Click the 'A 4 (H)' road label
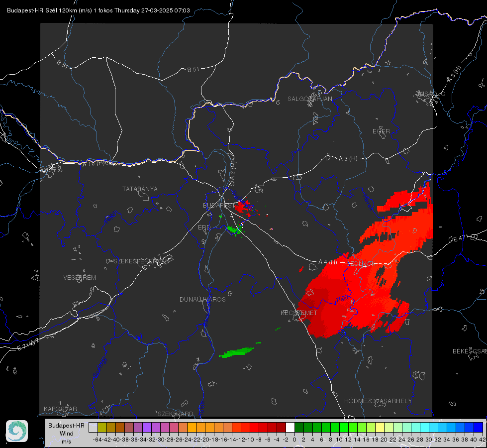The height and width of the screenshot is (448, 487). (328, 262)
